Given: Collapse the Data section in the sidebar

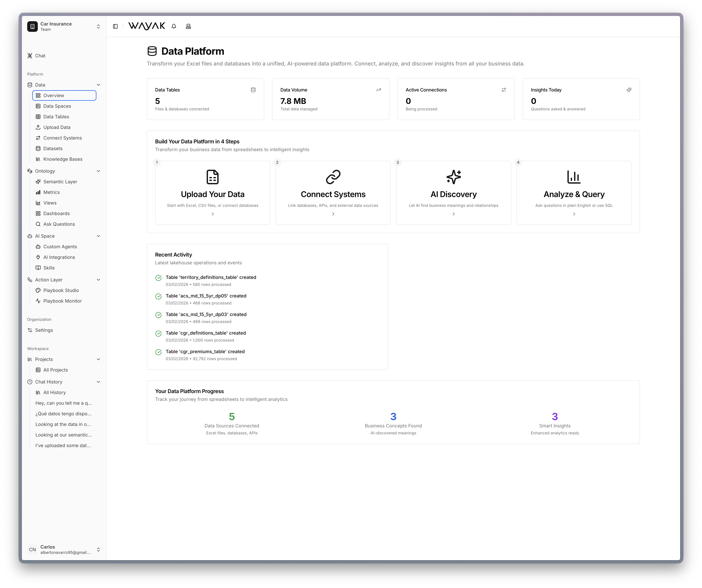Looking at the screenshot, I should [98, 85].
